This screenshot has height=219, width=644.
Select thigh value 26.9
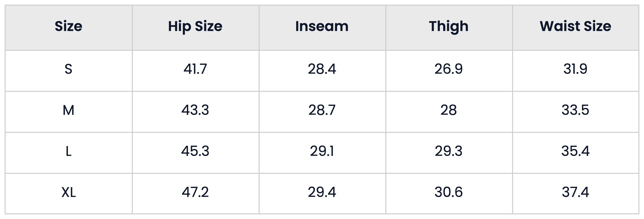tap(449, 69)
